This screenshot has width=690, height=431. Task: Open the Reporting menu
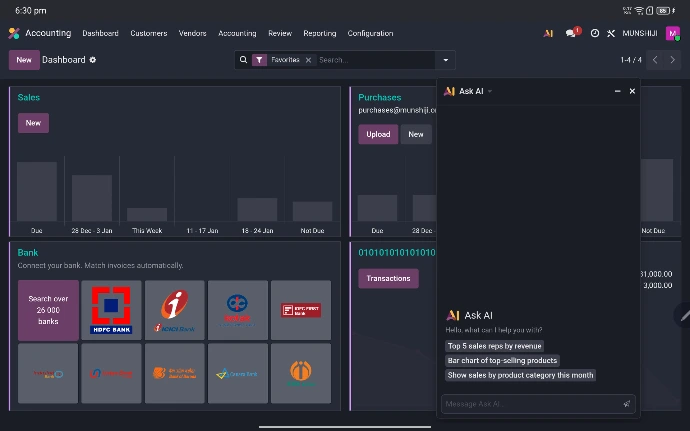[320, 33]
